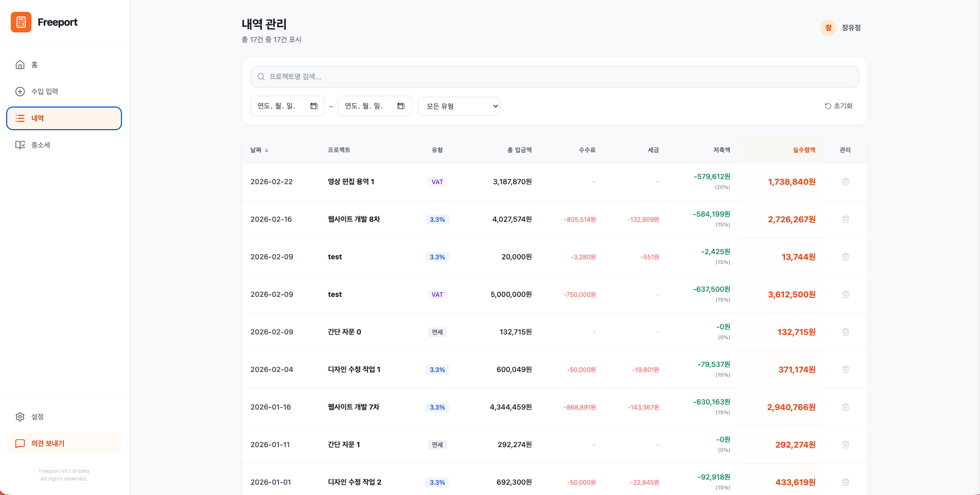The image size is (980, 495).
Task: Click the VAT badge on 영상 편집 용역 1
Action: (437, 182)
